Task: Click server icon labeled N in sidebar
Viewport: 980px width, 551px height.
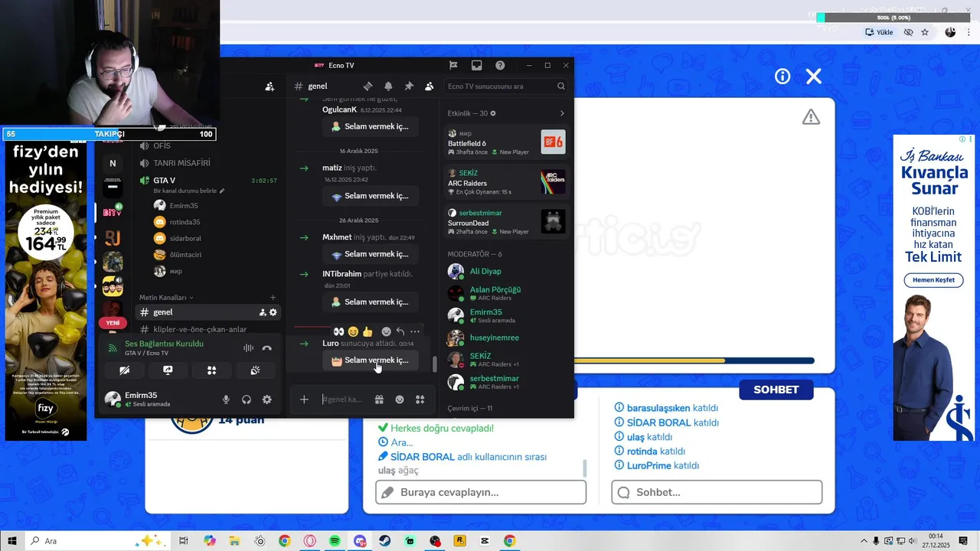Action: pos(113,163)
